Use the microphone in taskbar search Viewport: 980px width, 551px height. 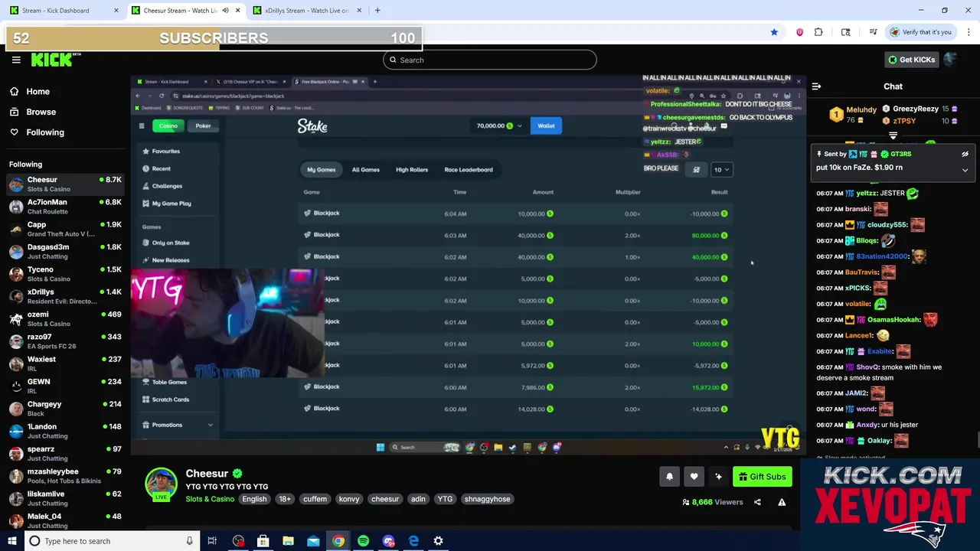pyautogui.click(x=189, y=541)
